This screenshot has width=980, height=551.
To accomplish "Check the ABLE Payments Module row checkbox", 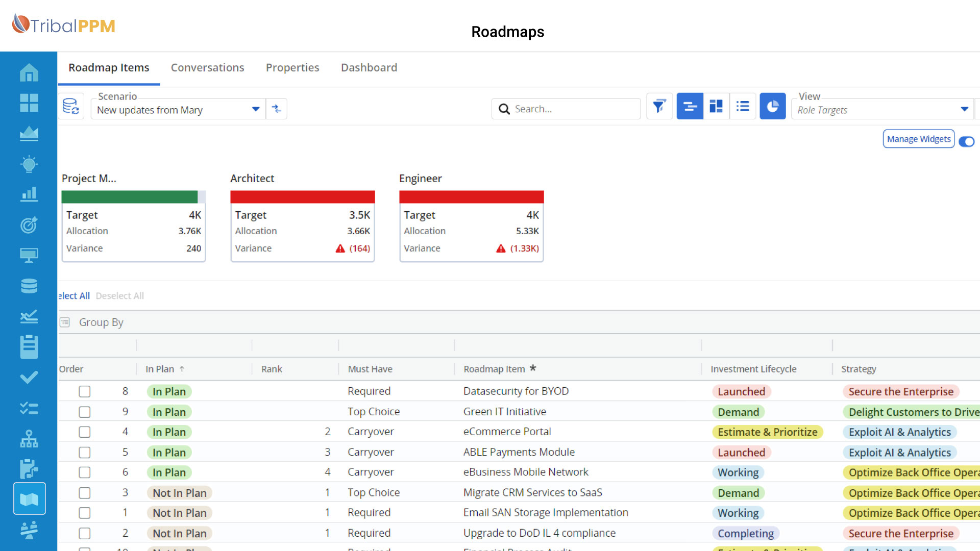I will (85, 452).
